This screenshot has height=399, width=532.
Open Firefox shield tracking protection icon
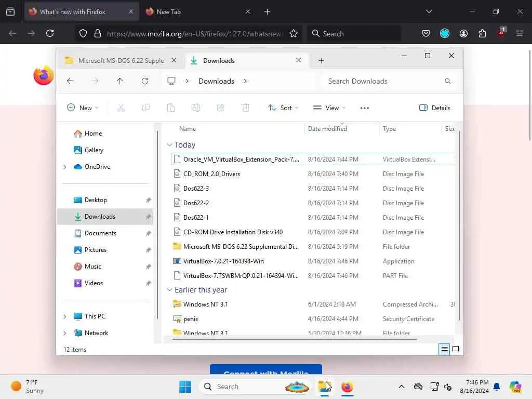tap(83, 33)
